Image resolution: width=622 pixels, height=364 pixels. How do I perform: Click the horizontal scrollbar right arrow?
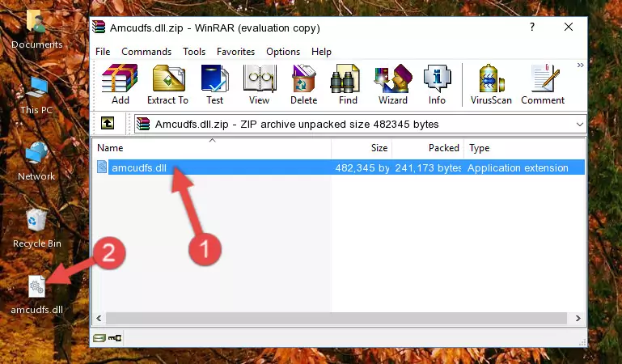click(x=578, y=318)
